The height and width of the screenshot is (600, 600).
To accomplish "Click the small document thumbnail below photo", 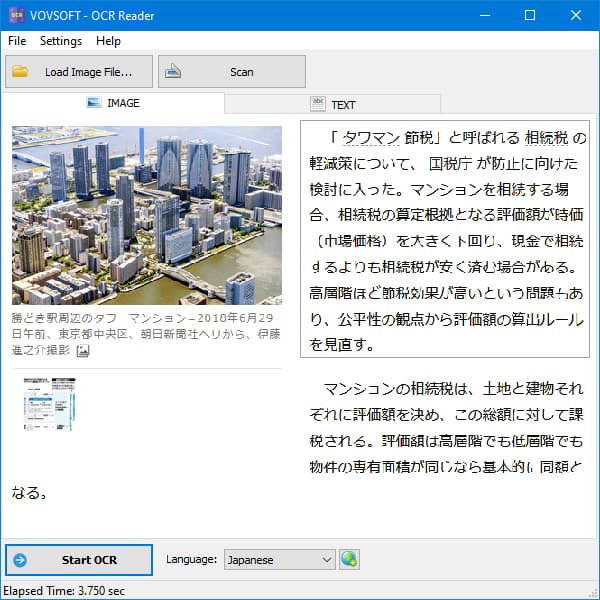I will (x=49, y=404).
